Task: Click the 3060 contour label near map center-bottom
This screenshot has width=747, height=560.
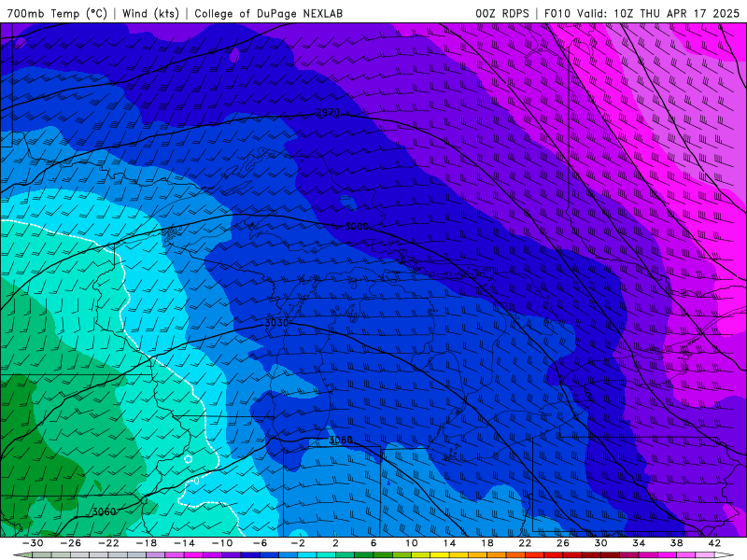Action: pyautogui.click(x=341, y=440)
